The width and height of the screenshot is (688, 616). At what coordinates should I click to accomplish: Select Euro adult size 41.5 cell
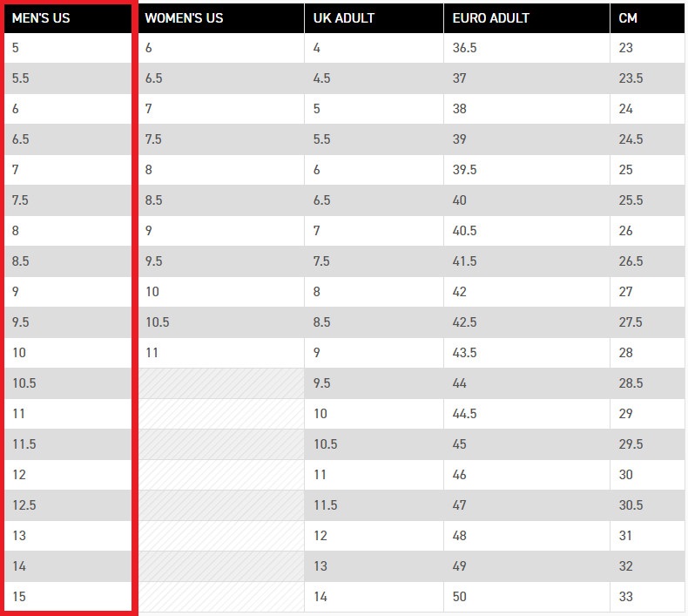point(527,261)
